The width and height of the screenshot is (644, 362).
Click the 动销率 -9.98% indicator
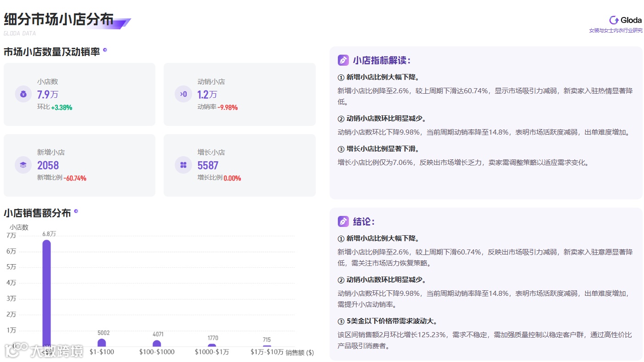click(217, 107)
